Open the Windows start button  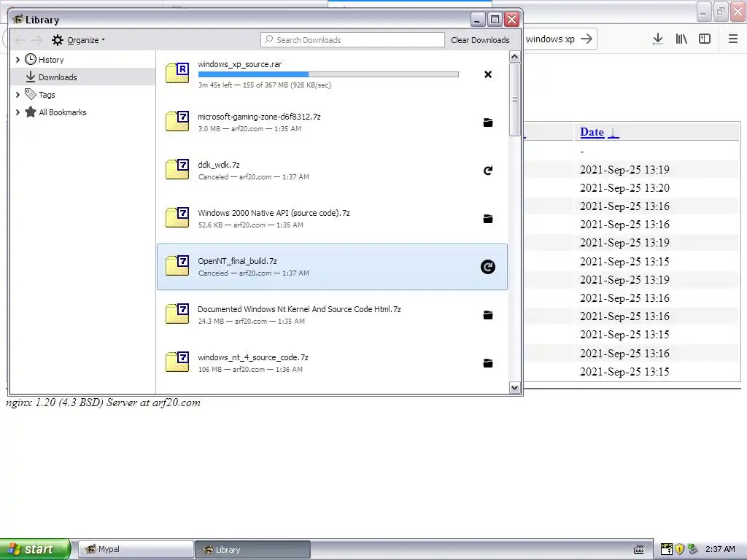point(35,549)
